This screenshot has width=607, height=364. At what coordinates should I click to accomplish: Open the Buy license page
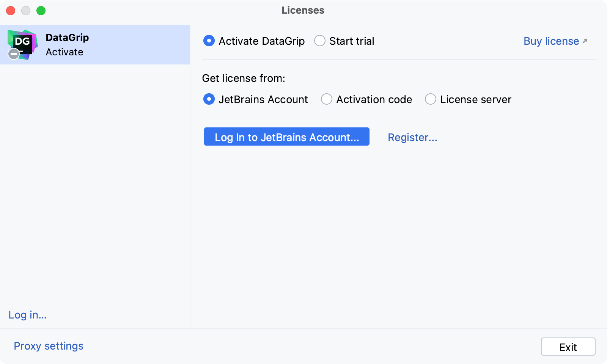pyautogui.click(x=550, y=41)
